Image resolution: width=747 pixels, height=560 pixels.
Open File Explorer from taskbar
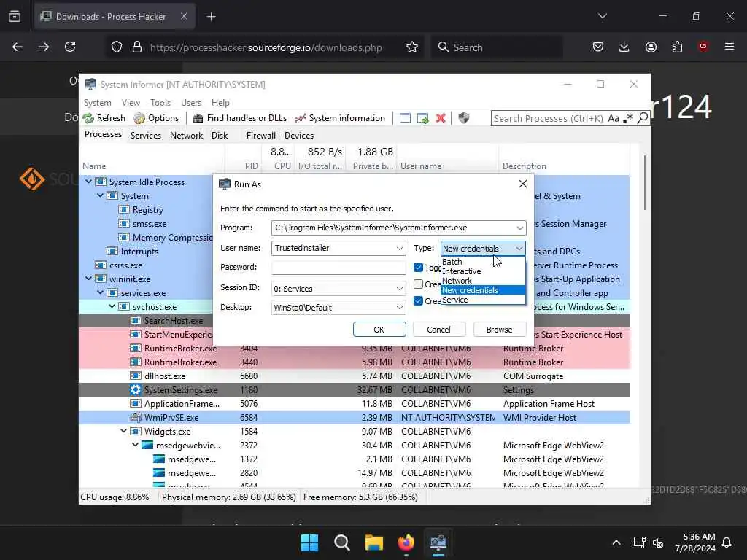[x=374, y=542]
